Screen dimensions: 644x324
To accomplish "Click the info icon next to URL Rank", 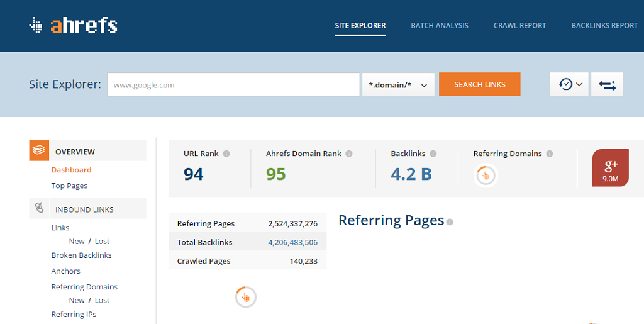I will (x=226, y=154).
